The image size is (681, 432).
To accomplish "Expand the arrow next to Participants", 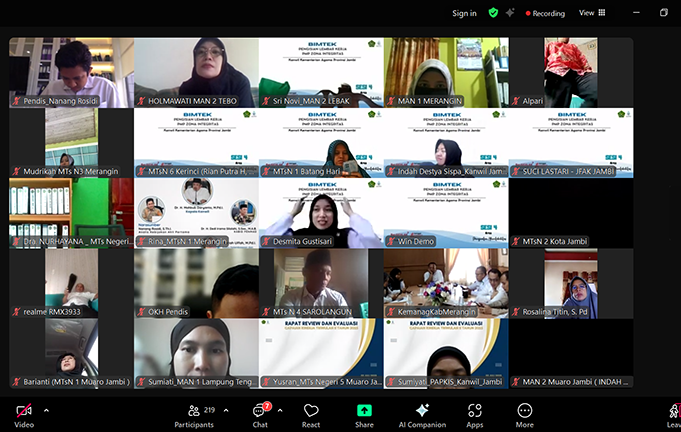I will (228, 410).
